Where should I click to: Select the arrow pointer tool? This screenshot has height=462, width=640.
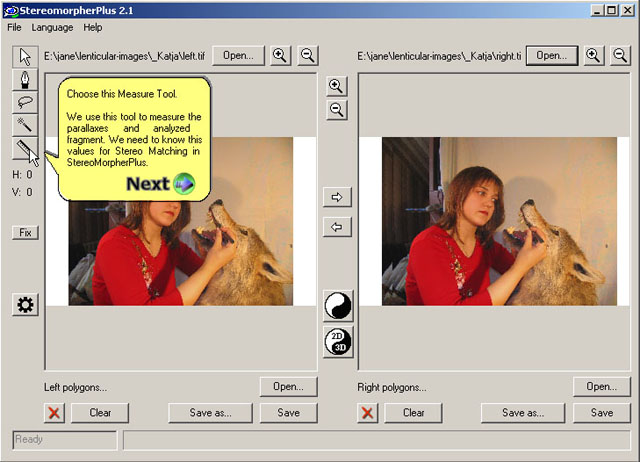tap(25, 57)
